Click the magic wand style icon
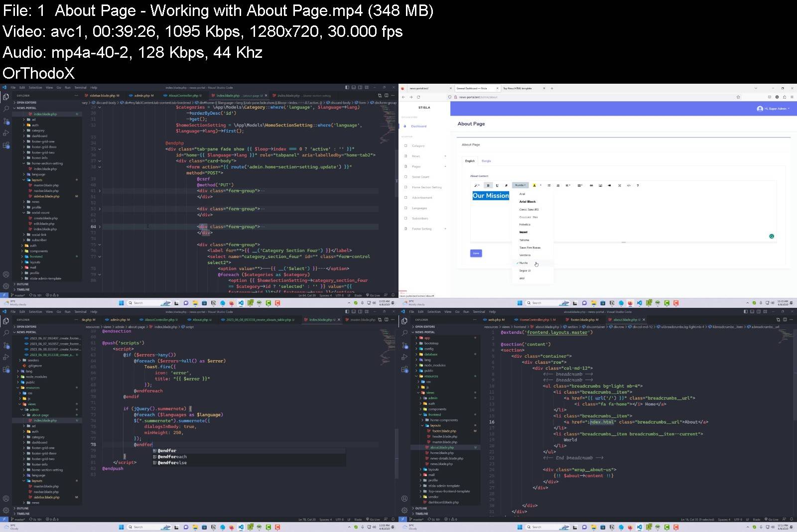Viewport: 797px width, 532px height. [476, 185]
